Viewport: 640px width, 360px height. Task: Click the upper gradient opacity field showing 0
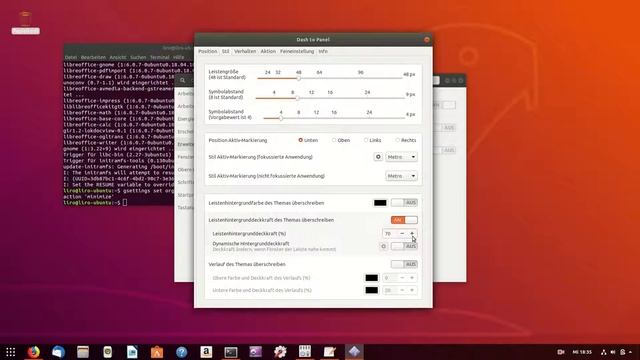(x=389, y=278)
